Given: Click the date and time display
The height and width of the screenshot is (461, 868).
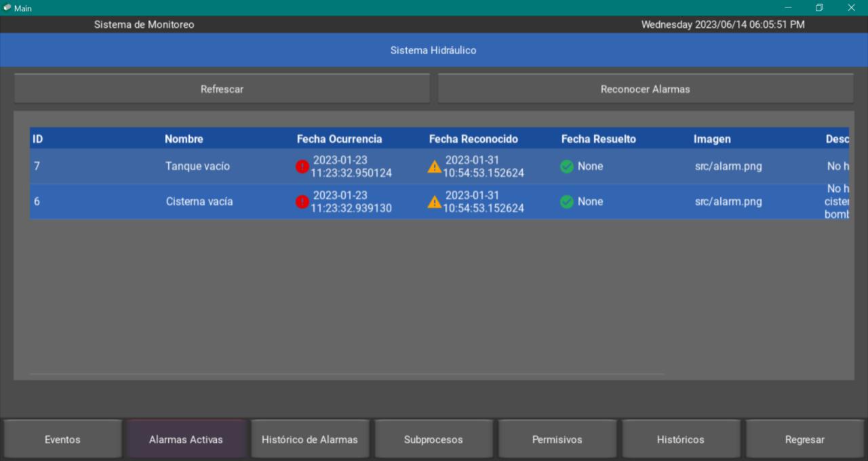Looking at the screenshot, I should [x=723, y=24].
